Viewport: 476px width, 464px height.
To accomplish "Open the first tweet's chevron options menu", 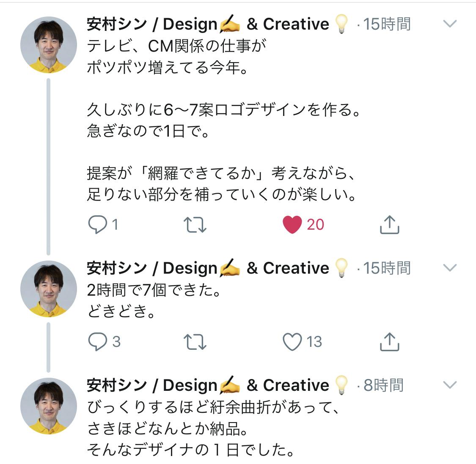I will pyautogui.click(x=450, y=24).
